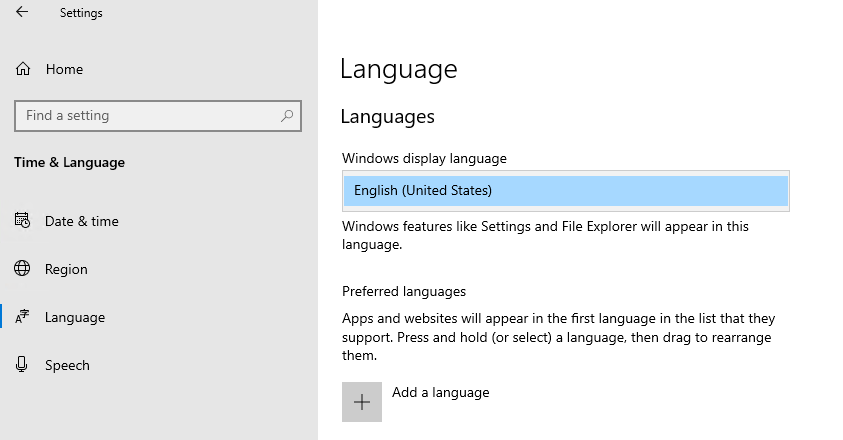This screenshot has width=843, height=440.
Task: Select the Language sidebar label
Action: click(x=75, y=317)
